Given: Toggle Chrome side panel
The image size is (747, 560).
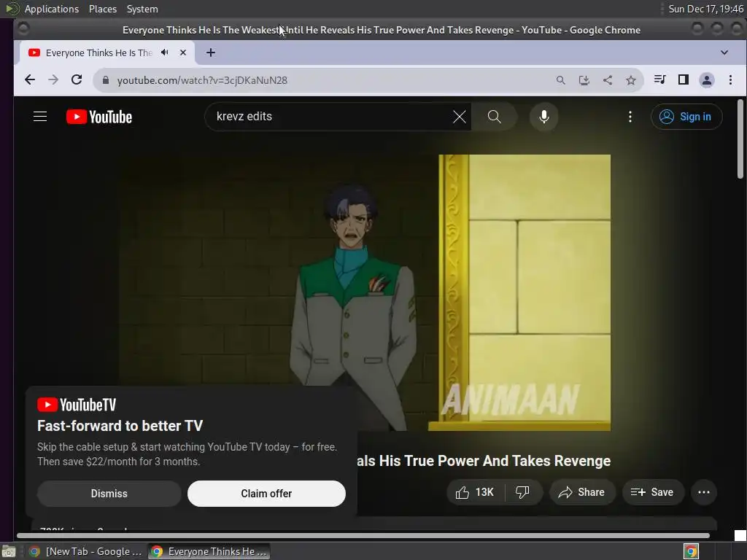Looking at the screenshot, I should point(683,79).
